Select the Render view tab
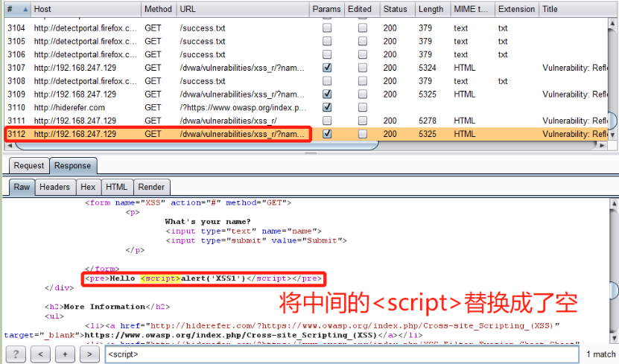 pos(151,187)
